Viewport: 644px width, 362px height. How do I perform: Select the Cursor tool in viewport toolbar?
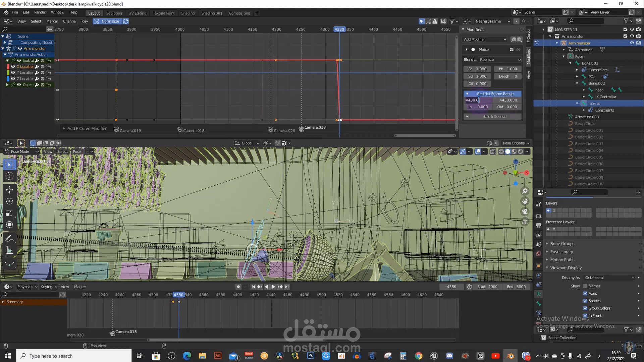tap(9, 176)
